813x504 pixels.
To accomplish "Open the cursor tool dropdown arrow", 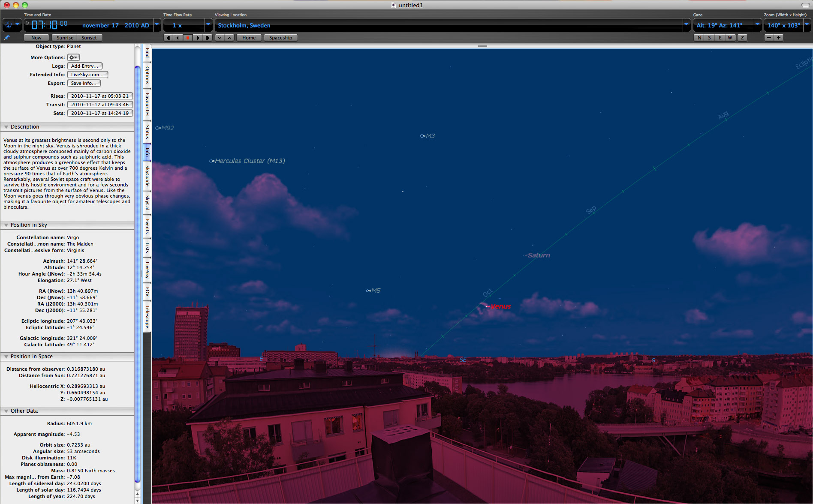I will click(x=18, y=25).
